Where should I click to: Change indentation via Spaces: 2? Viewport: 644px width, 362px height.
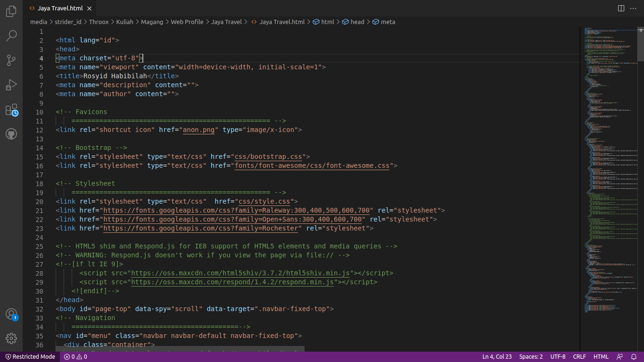tap(531, 357)
